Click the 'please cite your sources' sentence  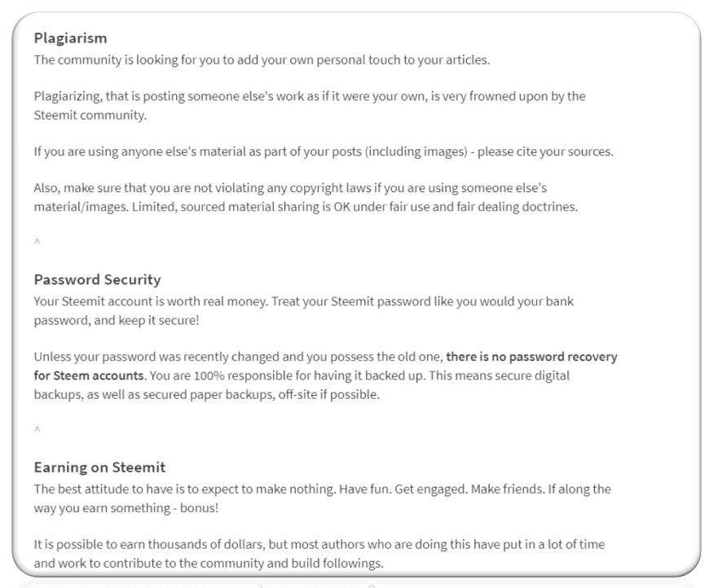545,152
